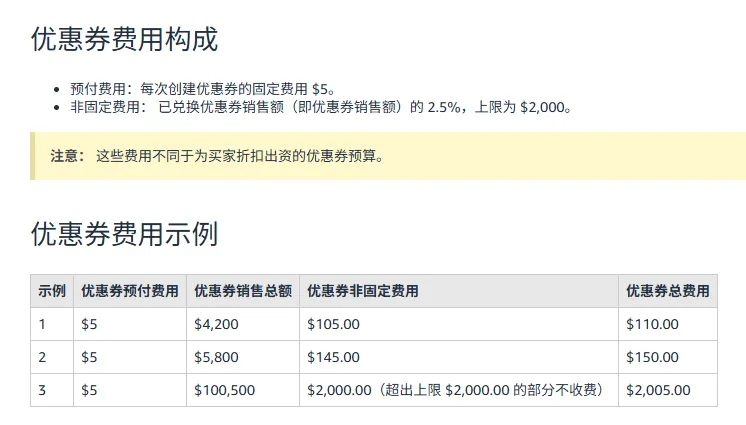Viewport: 746px width, 425px height.
Task: Click the $2,005.00 total fee cell
Action: [x=658, y=390]
